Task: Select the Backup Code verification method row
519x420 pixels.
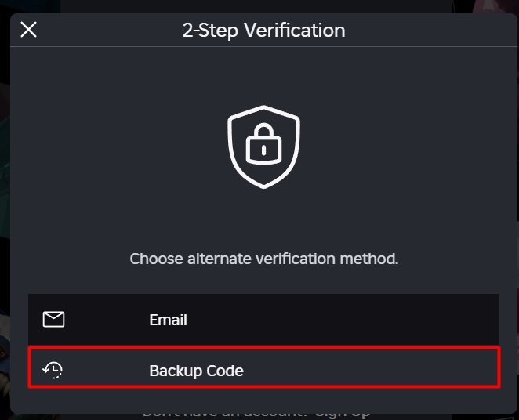Action: (x=263, y=367)
